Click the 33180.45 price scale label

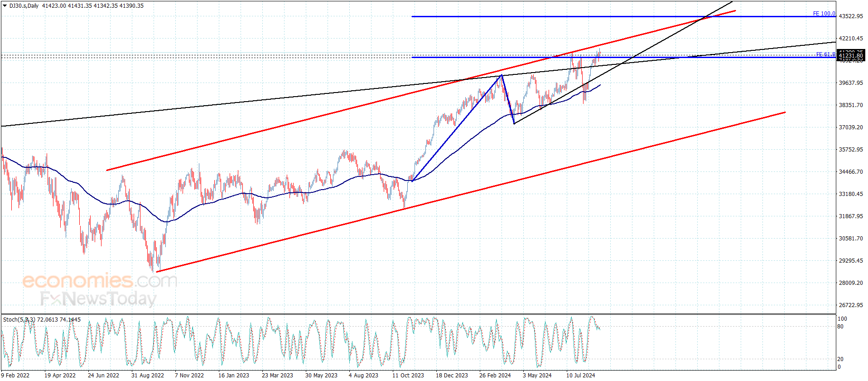coord(851,194)
